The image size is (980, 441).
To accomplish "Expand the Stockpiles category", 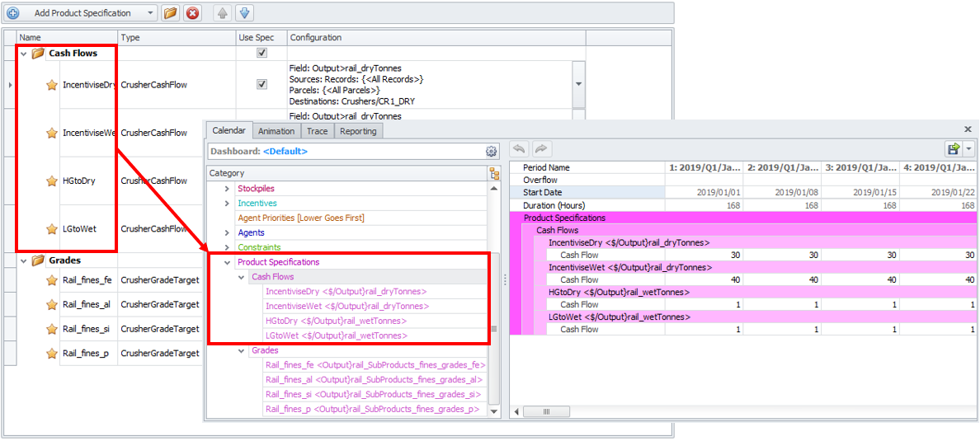I will click(x=228, y=189).
